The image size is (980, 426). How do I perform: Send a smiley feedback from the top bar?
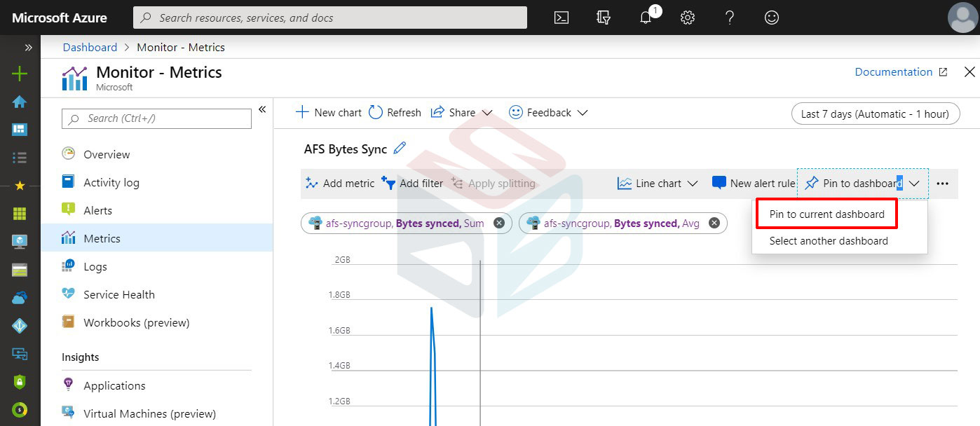[x=772, y=18]
